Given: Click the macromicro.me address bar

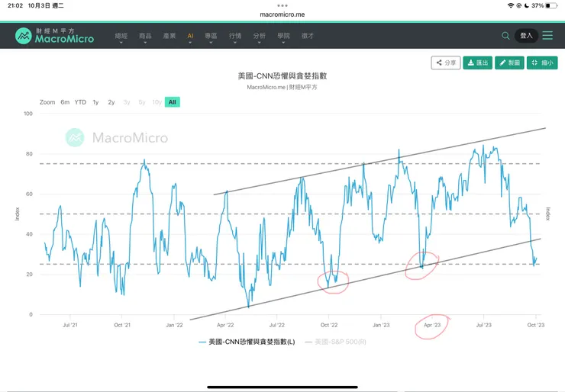Looking at the screenshot, I should pyautogui.click(x=282, y=14).
